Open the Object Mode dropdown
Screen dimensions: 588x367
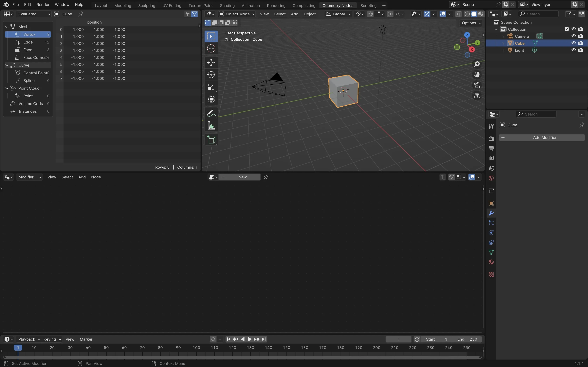(237, 14)
